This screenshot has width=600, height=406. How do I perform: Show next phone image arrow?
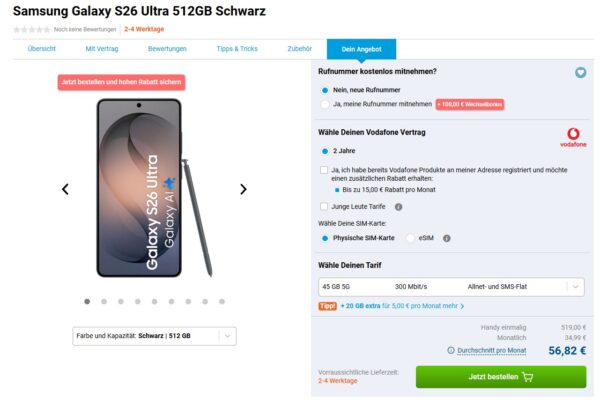pos(243,189)
